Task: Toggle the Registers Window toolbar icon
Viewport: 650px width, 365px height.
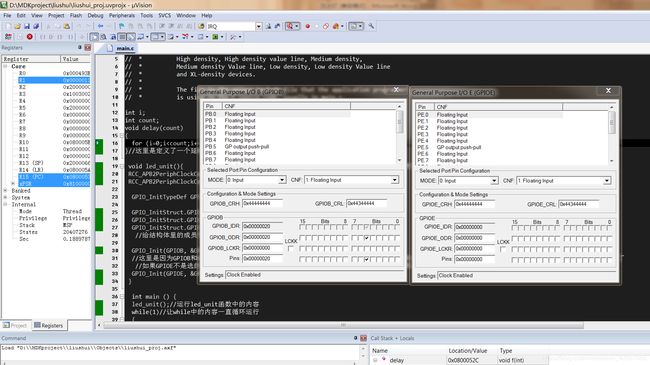Action: coord(122,37)
